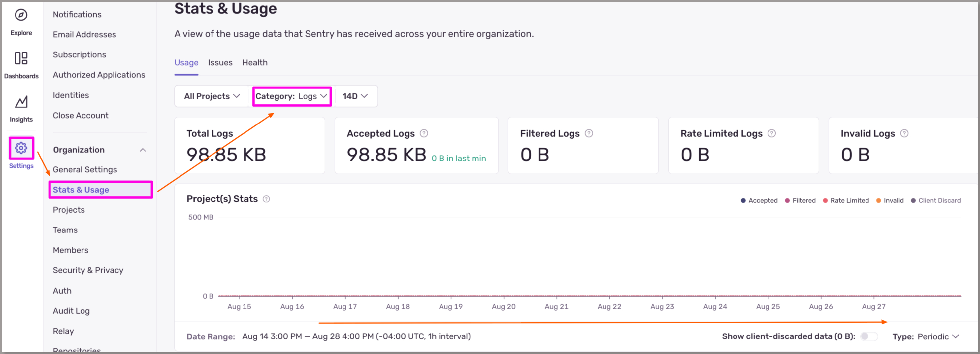Image resolution: width=980 pixels, height=354 pixels.
Task: Toggle Rate Limited series in legend
Action: [846, 200]
